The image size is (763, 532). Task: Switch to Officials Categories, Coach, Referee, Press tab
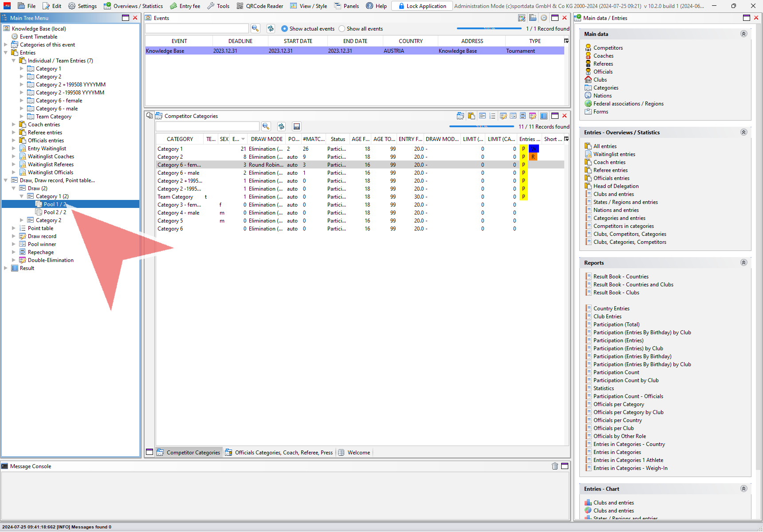point(279,453)
